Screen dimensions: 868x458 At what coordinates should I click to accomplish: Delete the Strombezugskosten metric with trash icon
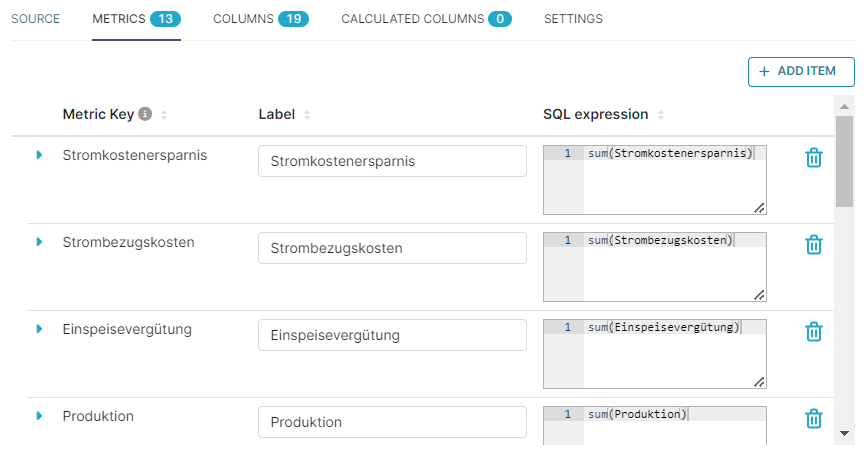pyautogui.click(x=813, y=245)
